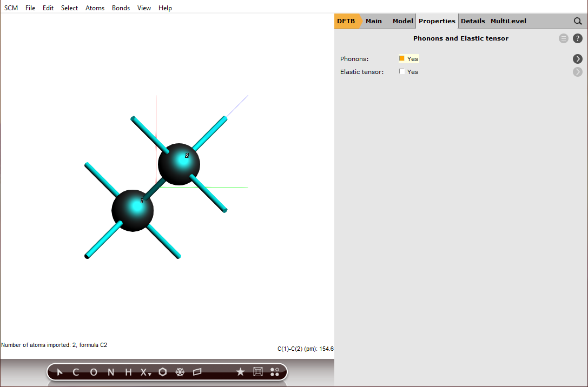
Task: Open the Select menu
Action: [x=69, y=8]
